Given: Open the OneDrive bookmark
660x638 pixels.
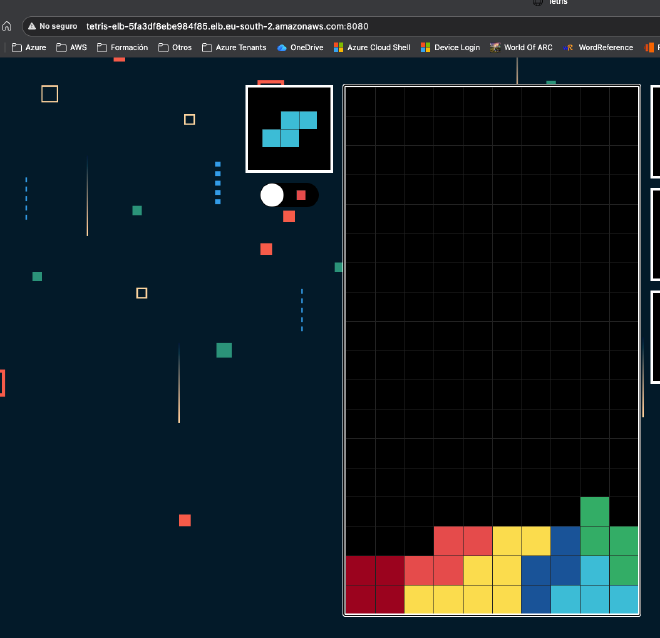Looking at the screenshot, I should tap(300, 47).
